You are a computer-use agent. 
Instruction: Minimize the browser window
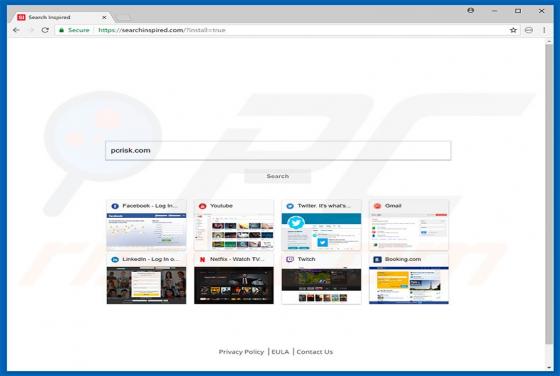point(494,11)
